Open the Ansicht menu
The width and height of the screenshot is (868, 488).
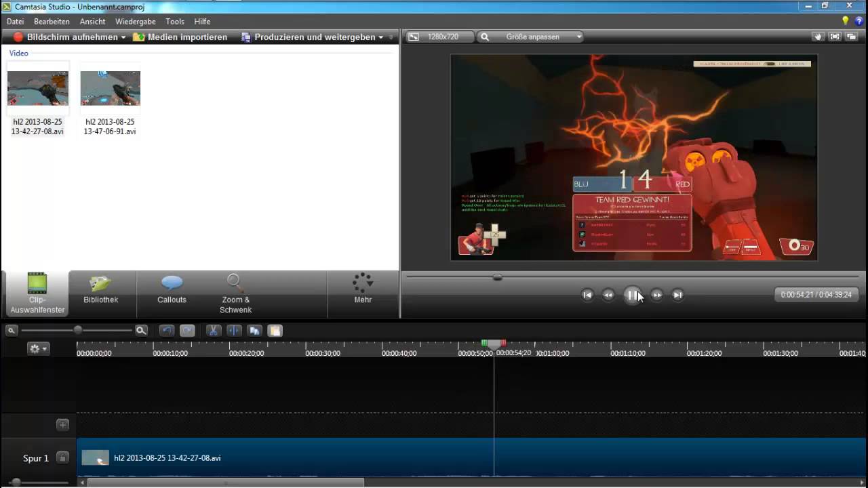92,22
